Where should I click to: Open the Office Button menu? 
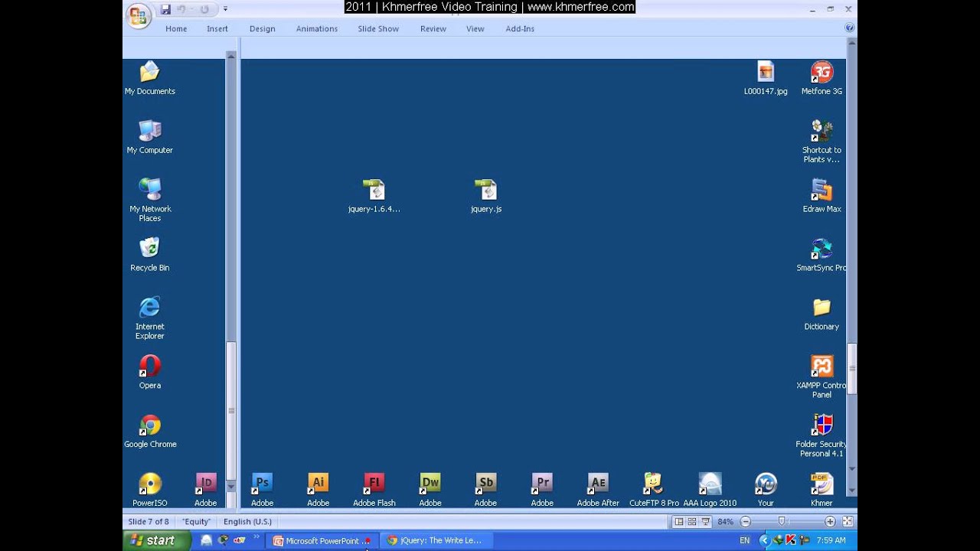click(139, 15)
